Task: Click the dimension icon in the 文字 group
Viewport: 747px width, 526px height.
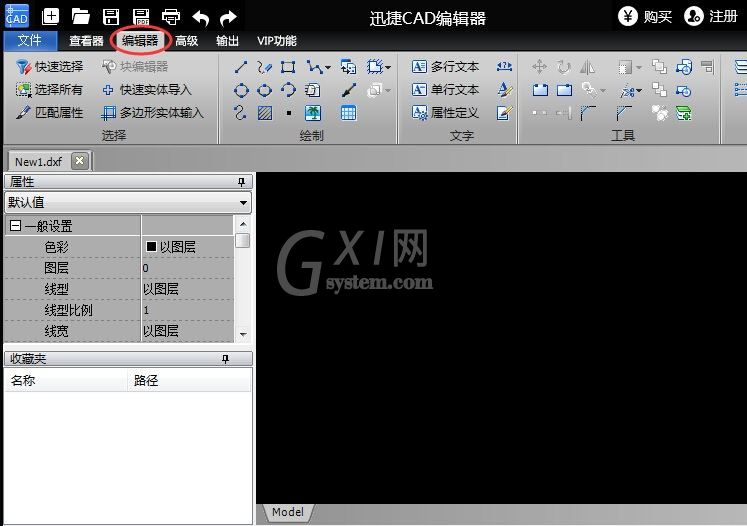Action: pyautogui.click(x=505, y=66)
